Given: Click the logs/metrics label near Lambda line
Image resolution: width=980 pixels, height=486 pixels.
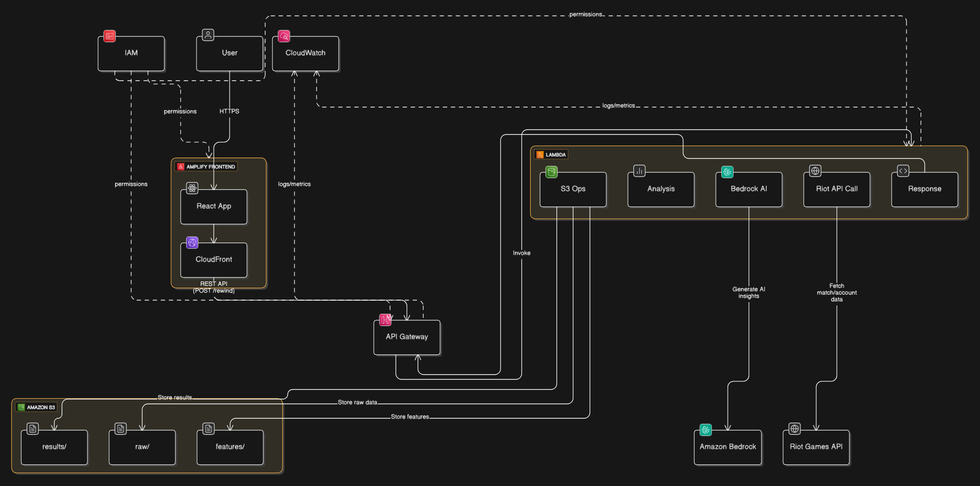Looking at the screenshot, I should coord(619,105).
